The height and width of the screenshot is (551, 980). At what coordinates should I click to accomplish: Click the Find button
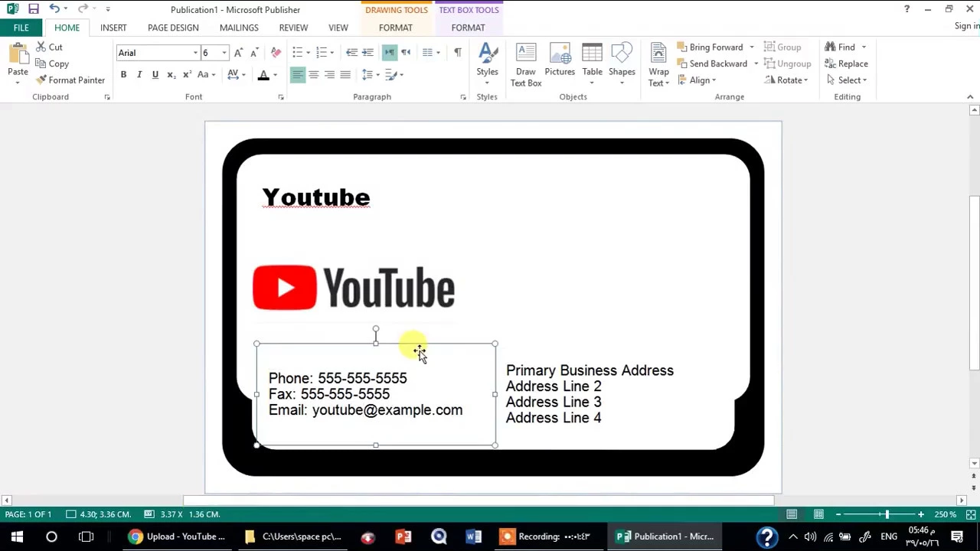click(x=840, y=47)
